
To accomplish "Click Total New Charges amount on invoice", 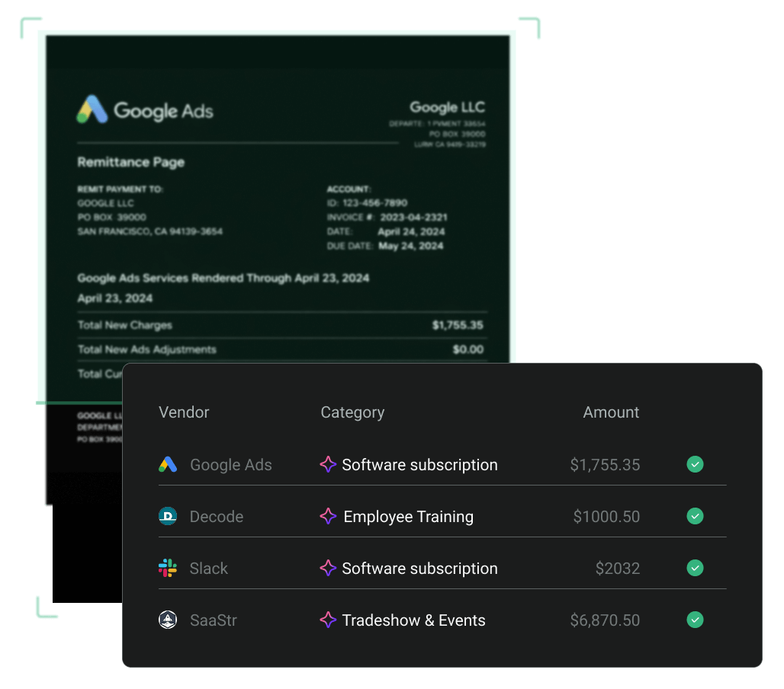I will pyautogui.click(x=458, y=325).
